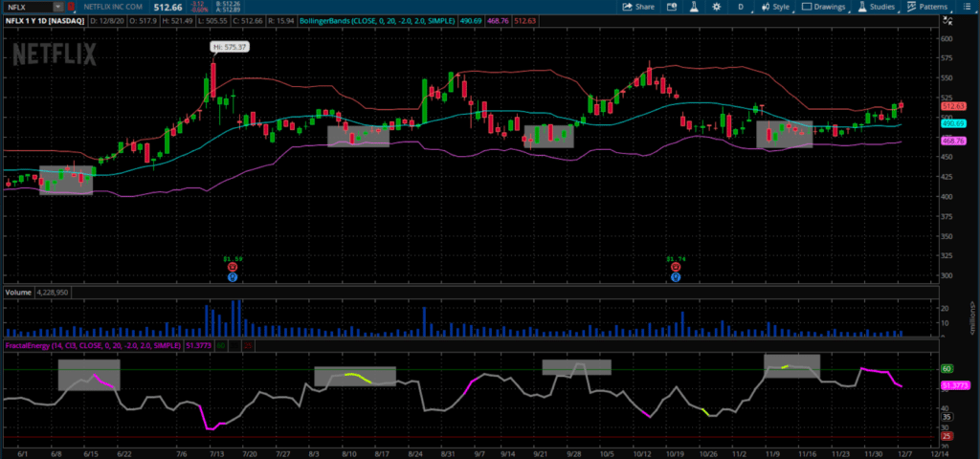Open the symbol dropdown arrow next to NFLX
The width and height of the screenshot is (980, 459).
[x=58, y=7]
